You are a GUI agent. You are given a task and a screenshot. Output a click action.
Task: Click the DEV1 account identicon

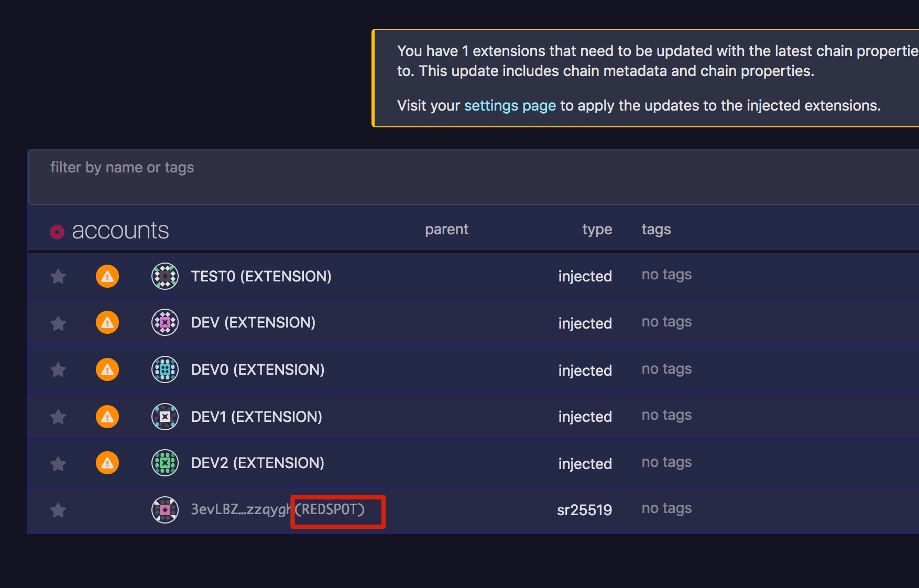pos(165,417)
